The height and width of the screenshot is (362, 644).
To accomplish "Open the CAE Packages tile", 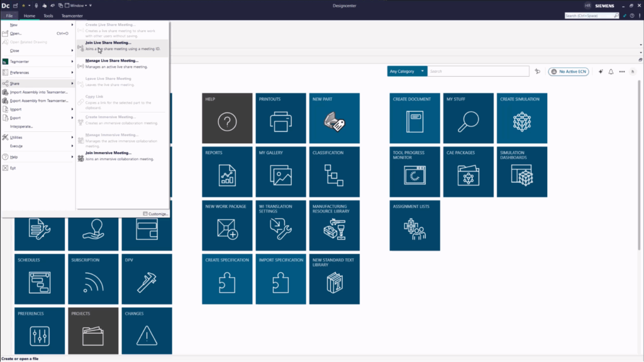I will point(468,172).
